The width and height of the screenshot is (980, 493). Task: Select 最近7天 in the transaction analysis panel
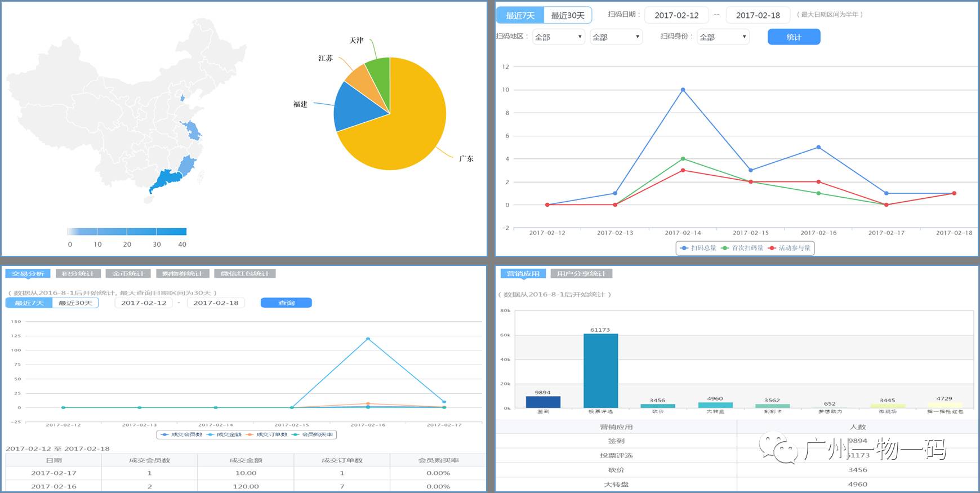click(x=29, y=303)
